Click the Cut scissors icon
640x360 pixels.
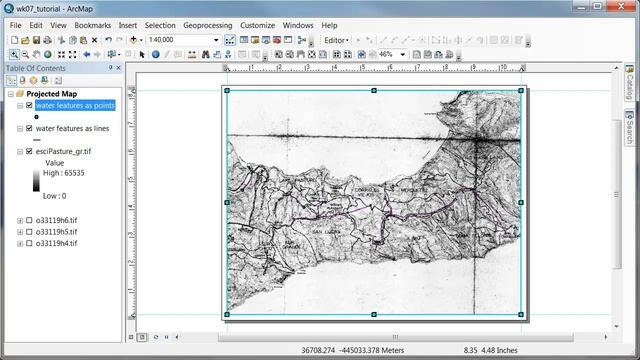click(62, 40)
